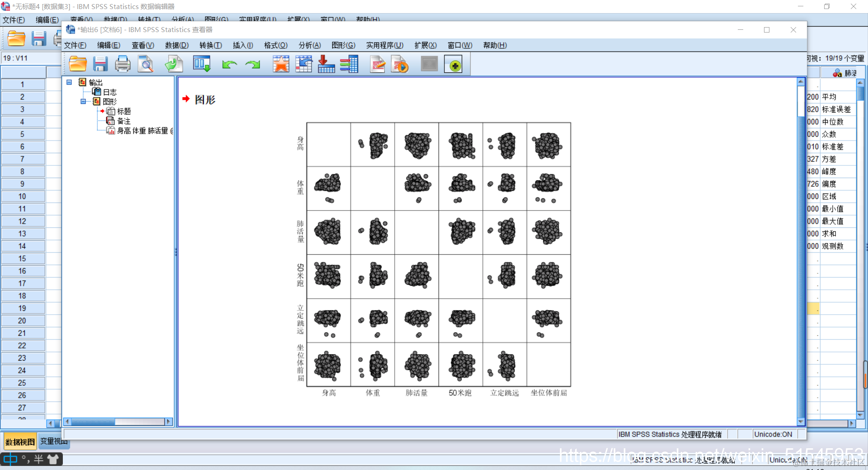Image resolution: width=868 pixels, height=470 pixels.
Task: Redo with the right green arrow
Action: (x=253, y=65)
